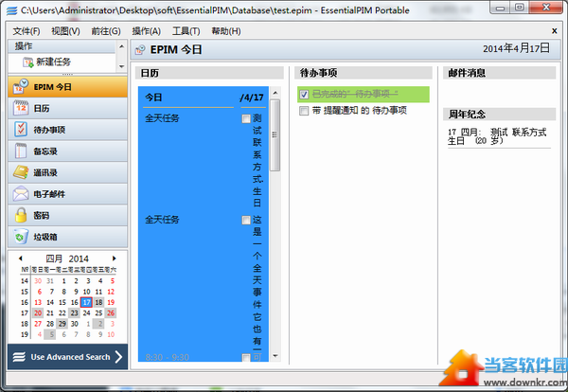
Task: Click the EPIM 今日 header icon
Action: (x=140, y=49)
